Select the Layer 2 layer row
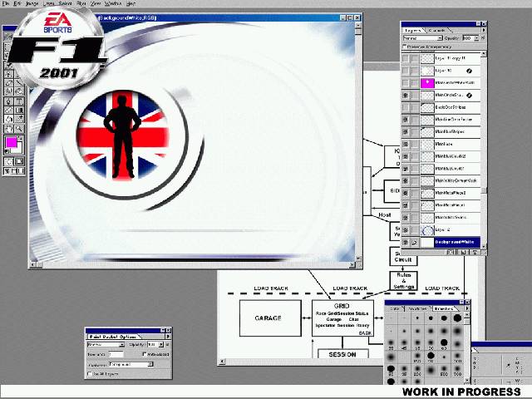The image size is (532, 399). coord(447,229)
